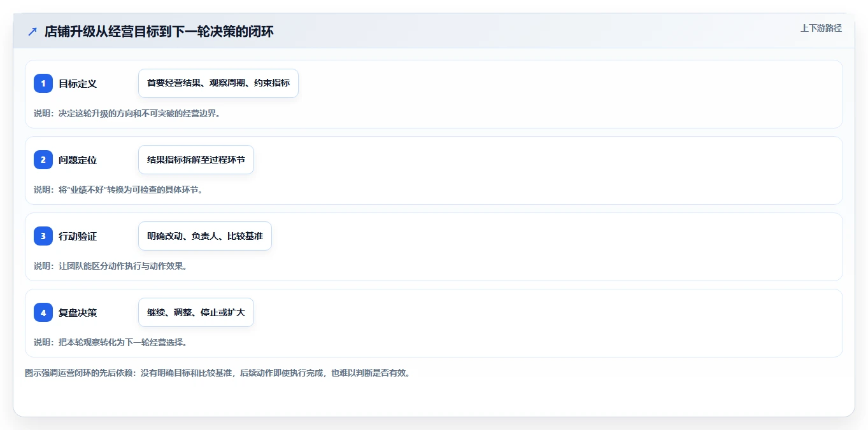Click the 继续、调整、停止或扩大 chip
Screen dimensions: 868x430
[x=196, y=312]
